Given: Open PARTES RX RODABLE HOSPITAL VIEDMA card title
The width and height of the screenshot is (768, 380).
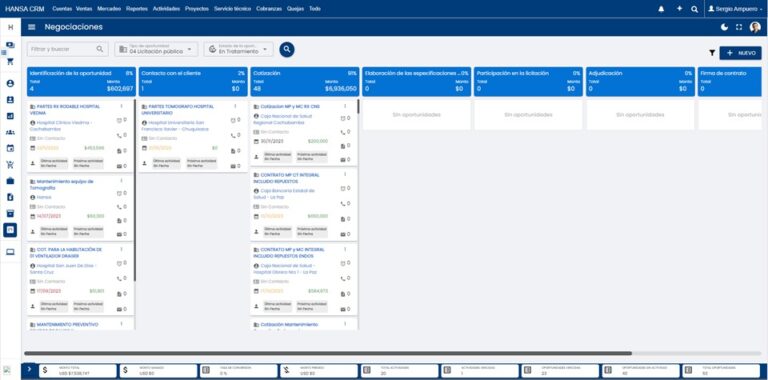Looking at the screenshot, I should (65, 109).
